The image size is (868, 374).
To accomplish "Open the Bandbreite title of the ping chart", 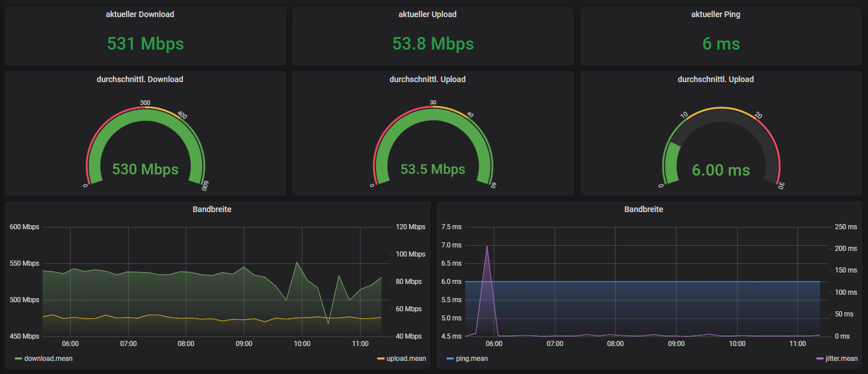I will [644, 209].
